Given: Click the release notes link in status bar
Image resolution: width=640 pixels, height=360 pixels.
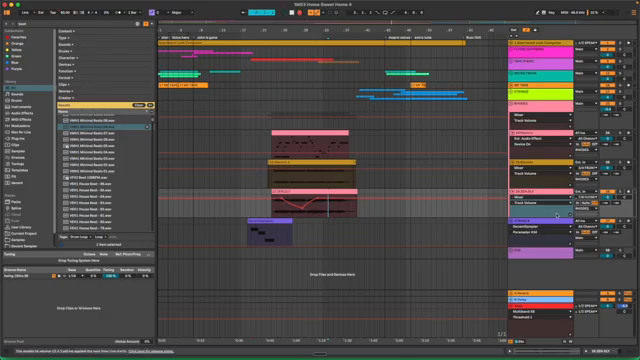Looking at the screenshot, I should click(x=151, y=351).
